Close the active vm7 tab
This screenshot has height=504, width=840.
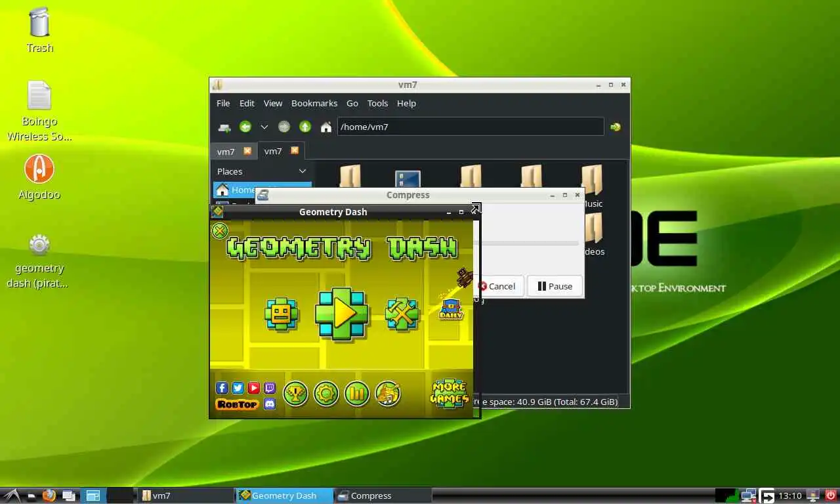click(295, 150)
